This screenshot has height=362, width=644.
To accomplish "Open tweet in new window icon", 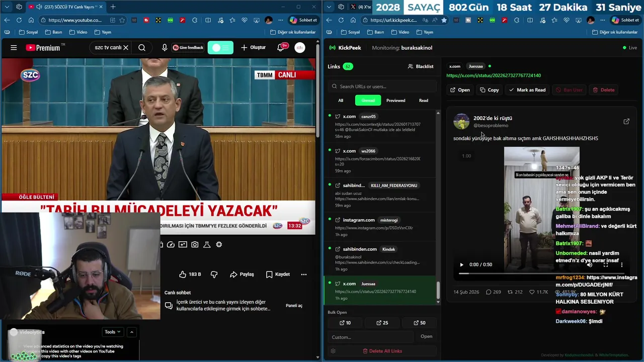I will pyautogui.click(x=626, y=121).
